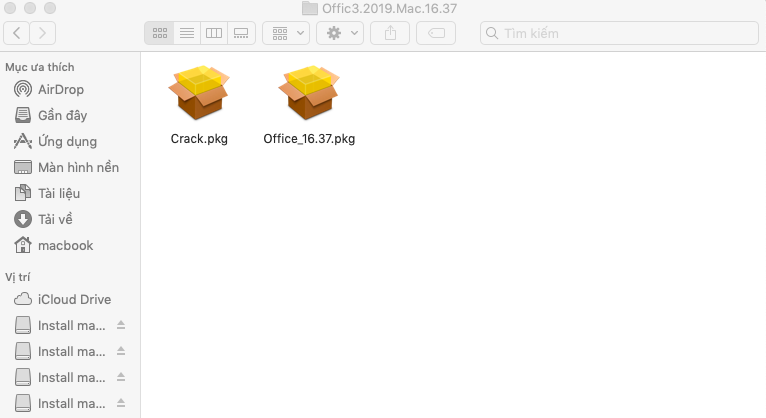The height and width of the screenshot is (418, 766).
Task: Click the Tài liệu documents icon
Action: [x=22, y=193]
